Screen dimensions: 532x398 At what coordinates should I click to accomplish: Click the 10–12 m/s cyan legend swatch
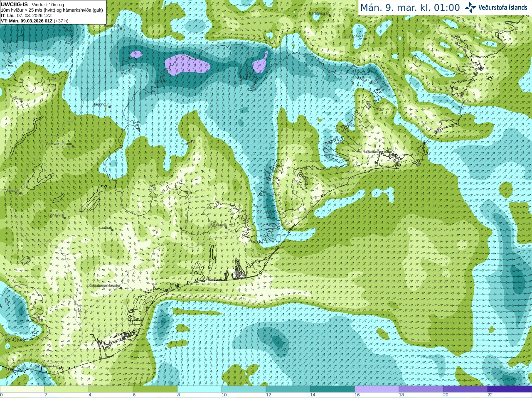tap(244, 389)
